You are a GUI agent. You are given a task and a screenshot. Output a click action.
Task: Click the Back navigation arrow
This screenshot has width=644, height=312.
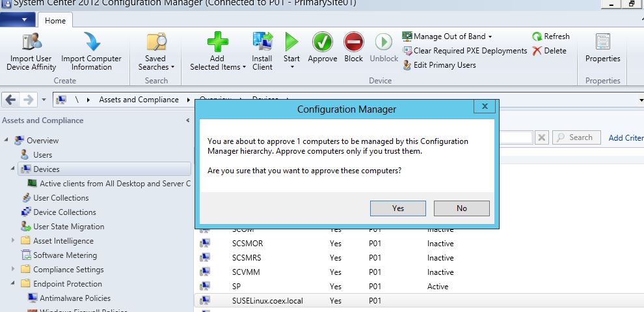[x=10, y=100]
